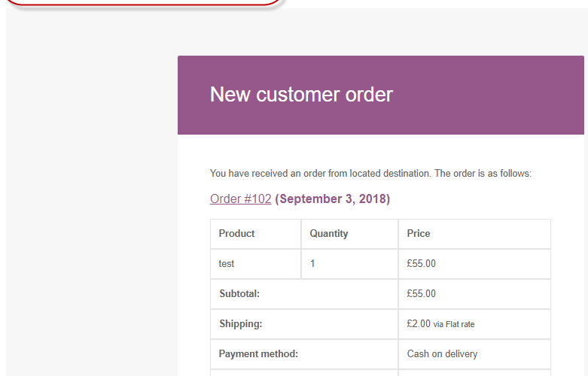Screen dimensions: 588x376
Task: Click the purple email header banner
Action: pyautogui.click(x=381, y=95)
